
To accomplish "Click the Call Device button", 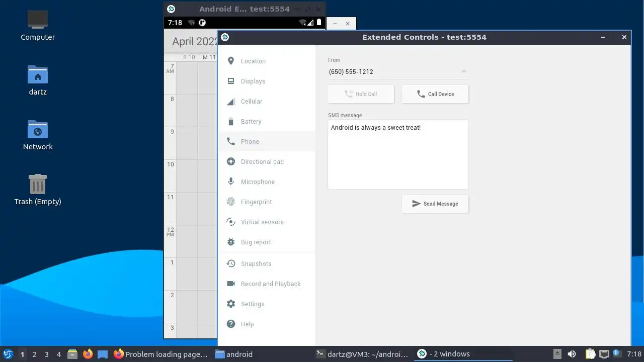I will pos(435,94).
